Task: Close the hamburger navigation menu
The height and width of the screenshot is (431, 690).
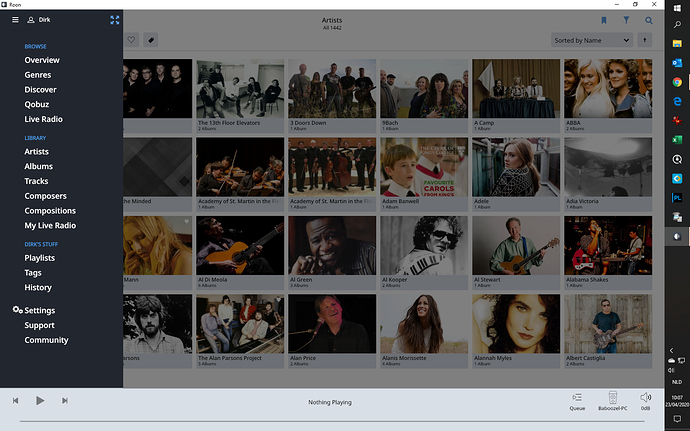Action: pos(15,19)
